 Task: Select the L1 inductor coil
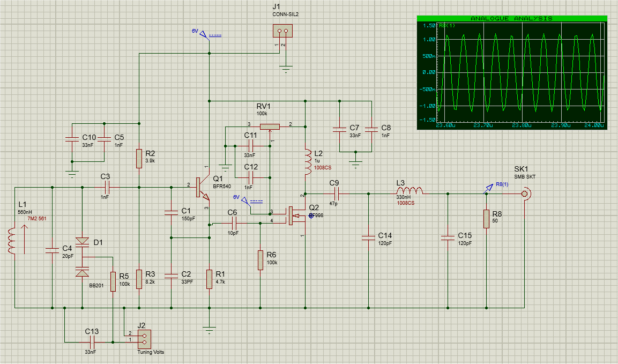pyautogui.click(x=11, y=241)
